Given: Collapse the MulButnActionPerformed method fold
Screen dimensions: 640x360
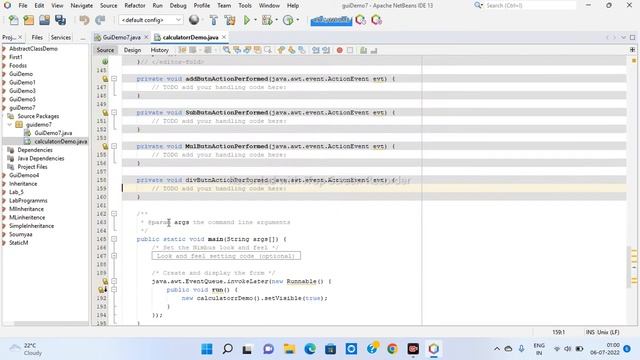Looking at the screenshot, I should (114, 146).
